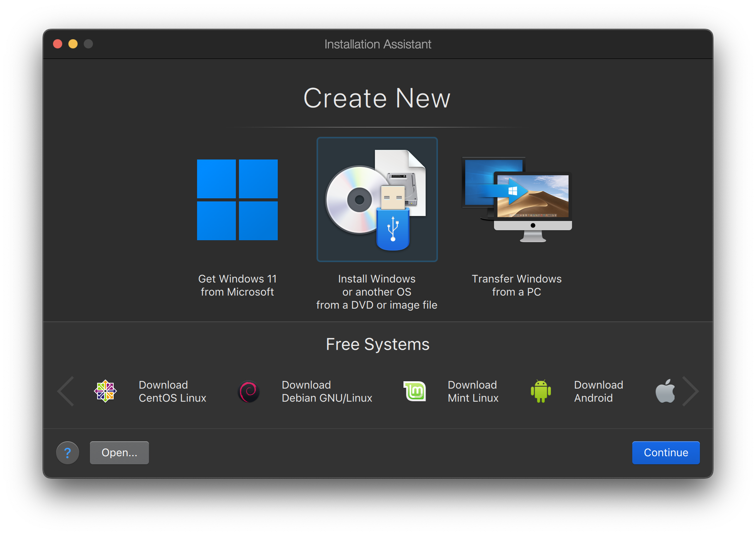Click the CentOS Linux logo icon
This screenshot has height=535, width=756.
pos(105,391)
